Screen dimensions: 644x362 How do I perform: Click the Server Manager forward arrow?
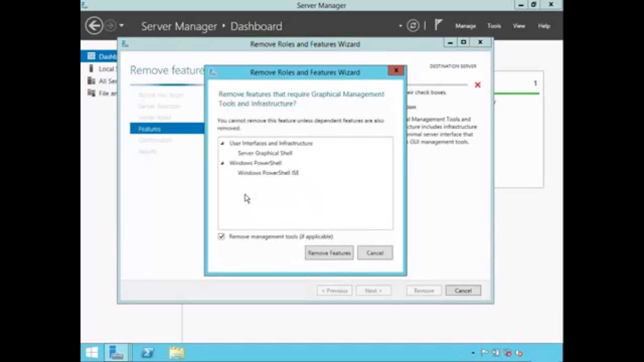click(x=110, y=26)
